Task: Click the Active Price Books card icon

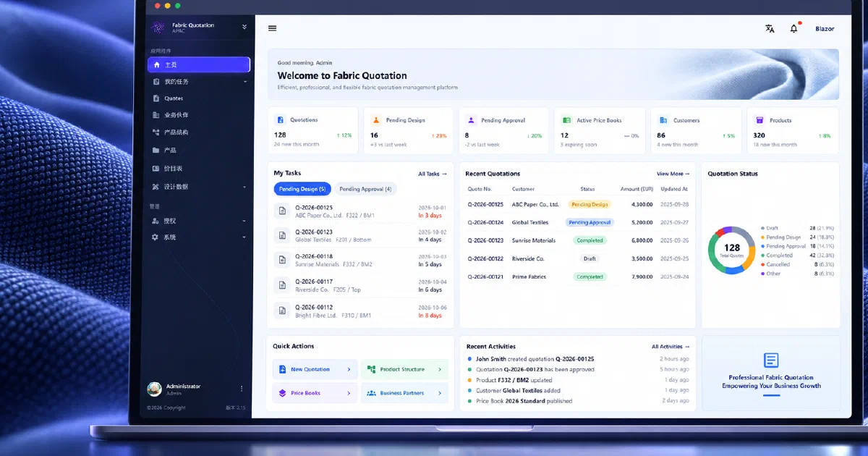Action: pyautogui.click(x=567, y=120)
